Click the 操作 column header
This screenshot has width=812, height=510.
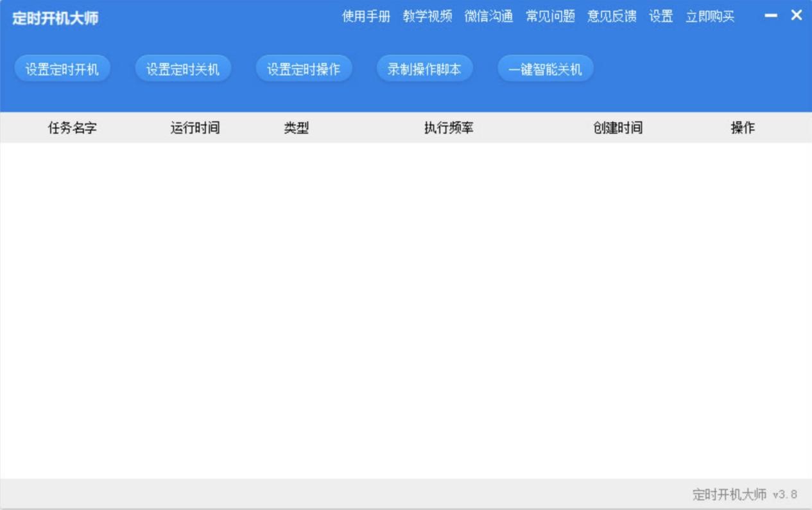click(743, 128)
